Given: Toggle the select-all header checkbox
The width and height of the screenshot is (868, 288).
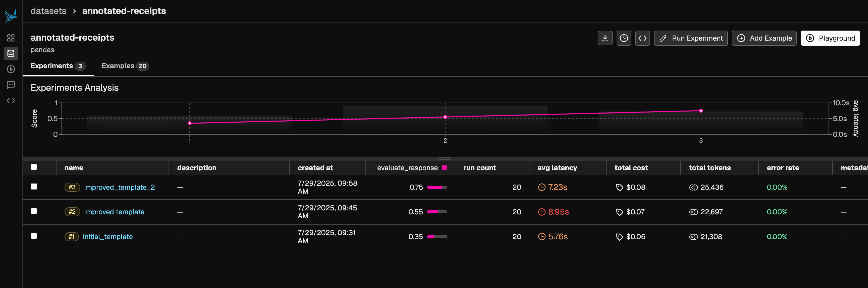Looking at the screenshot, I should [34, 167].
